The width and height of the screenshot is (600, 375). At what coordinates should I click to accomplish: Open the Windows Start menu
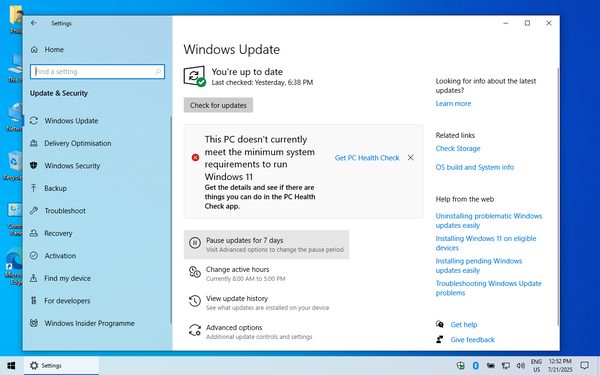(11, 366)
